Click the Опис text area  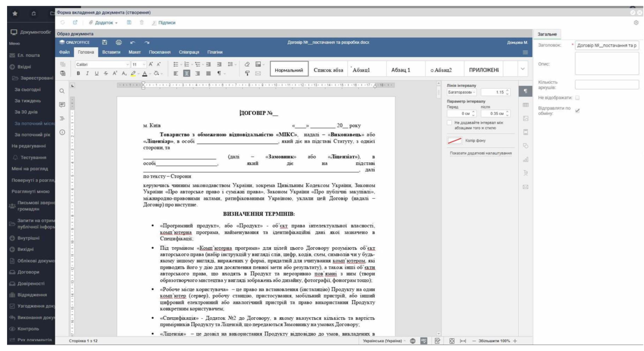pyautogui.click(x=607, y=64)
